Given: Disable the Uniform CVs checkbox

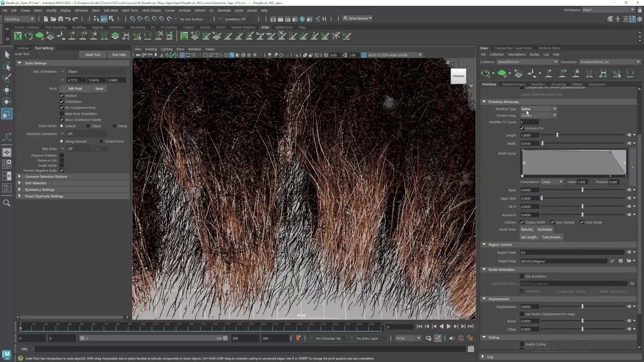Looking at the screenshot, I should 522,128.
